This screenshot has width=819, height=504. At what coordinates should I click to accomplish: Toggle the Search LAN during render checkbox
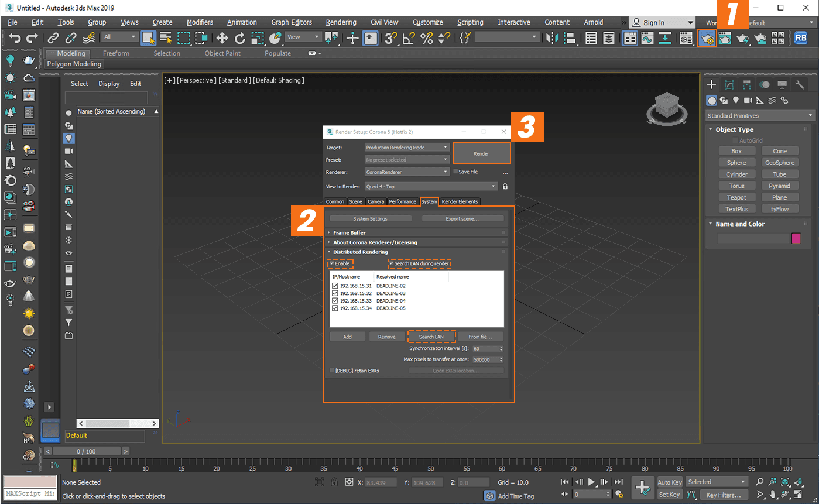click(392, 263)
